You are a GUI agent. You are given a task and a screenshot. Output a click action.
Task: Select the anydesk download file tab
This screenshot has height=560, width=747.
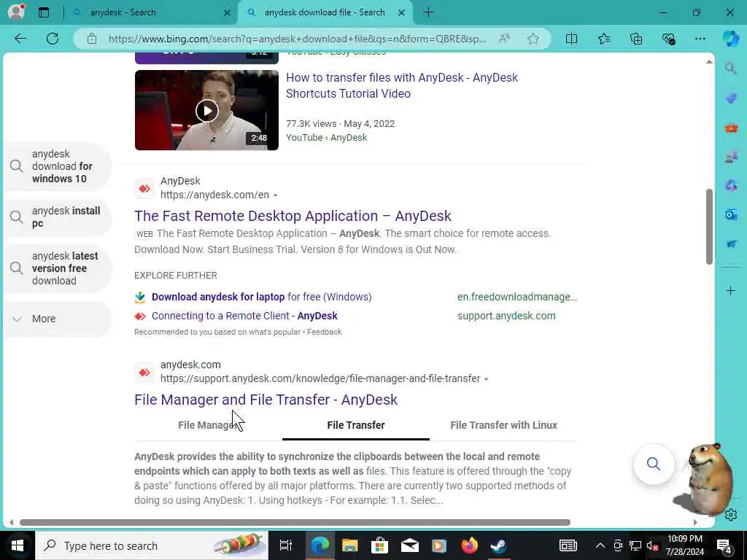[x=325, y=12]
